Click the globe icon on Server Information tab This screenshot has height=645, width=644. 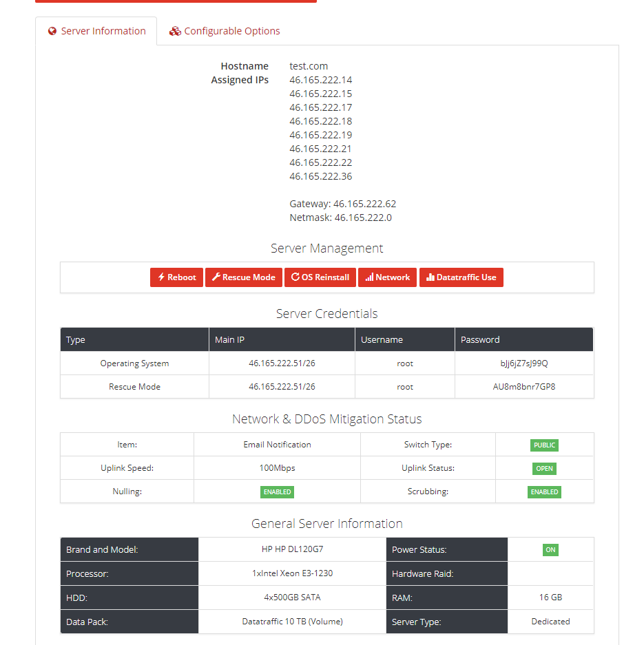(52, 32)
